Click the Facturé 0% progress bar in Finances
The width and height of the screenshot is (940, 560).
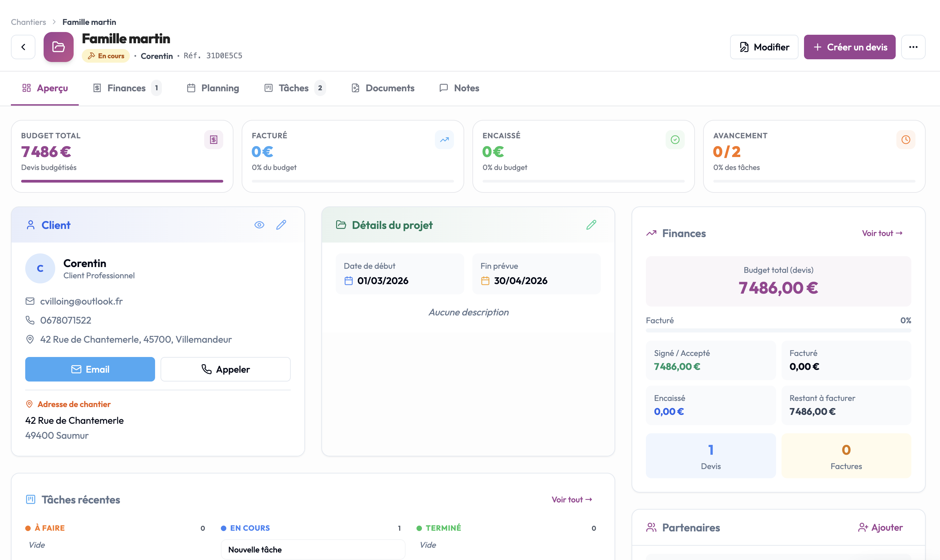(x=778, y=330)
